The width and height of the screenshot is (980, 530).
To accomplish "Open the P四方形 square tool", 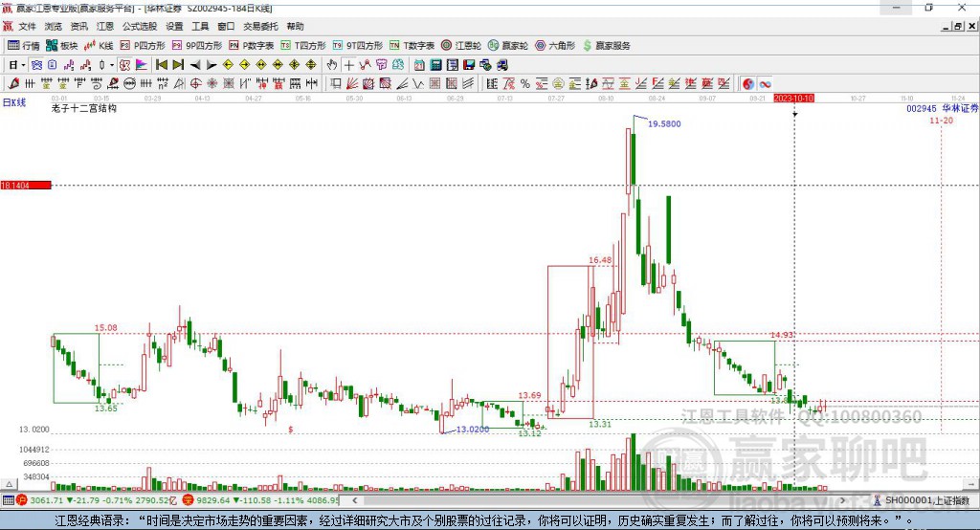I will pos(143,46).
